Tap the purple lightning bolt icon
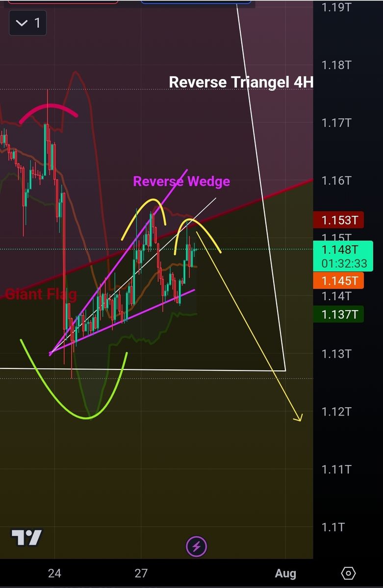 point(196,546)
